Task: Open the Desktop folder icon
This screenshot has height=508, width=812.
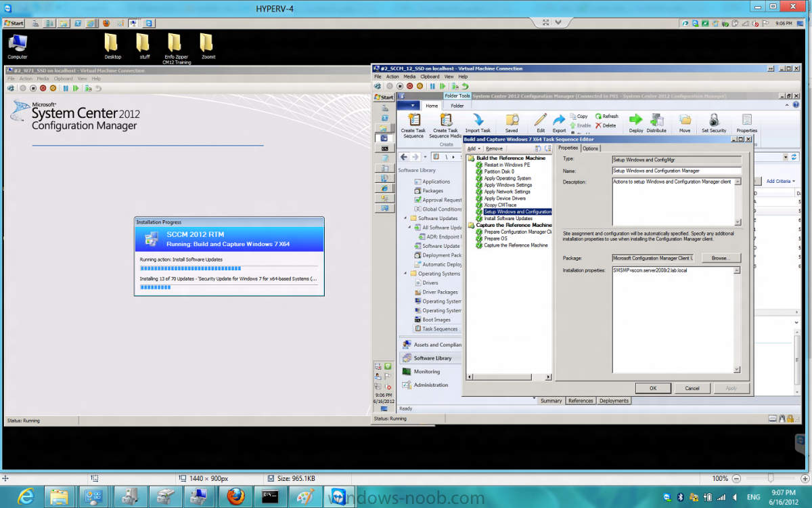Action: pos(112,47)
